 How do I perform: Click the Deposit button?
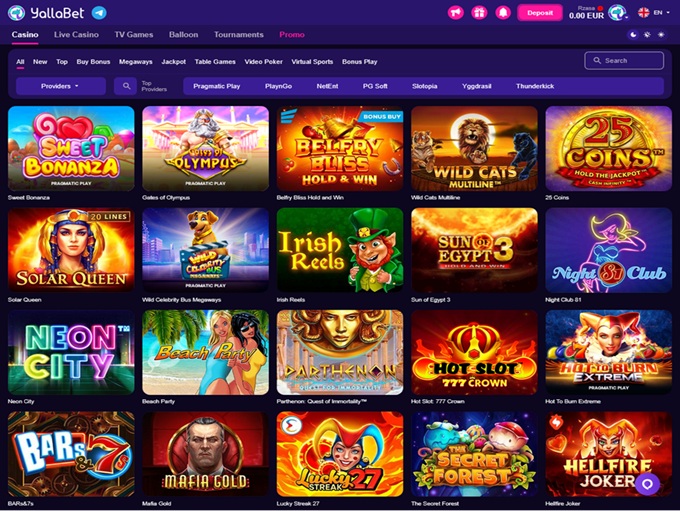click(540, 13)
